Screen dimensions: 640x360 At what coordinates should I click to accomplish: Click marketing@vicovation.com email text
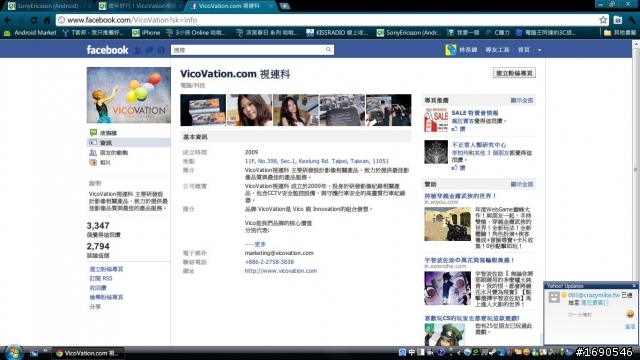click(x=279, y=253)
